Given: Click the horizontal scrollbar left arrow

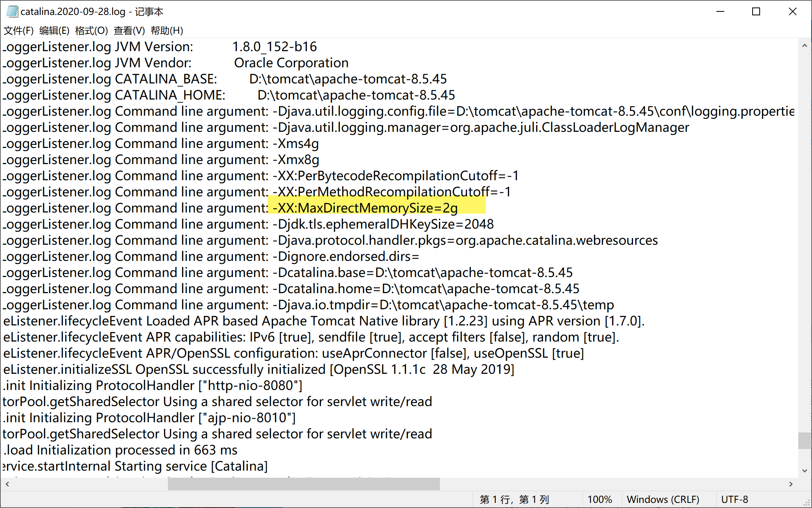Looking at the screenshot, I should [x=7, y=484].
